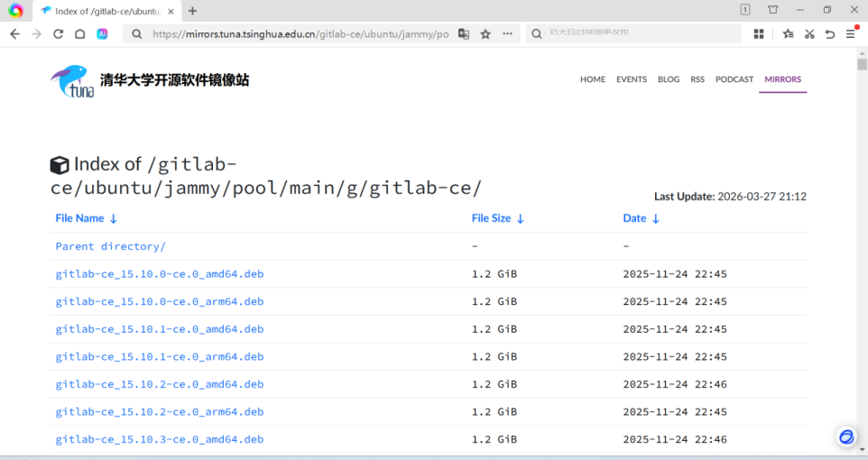868x460 pixels.
Task: Click the scissors screenshot tool
Action: point(809,33)
